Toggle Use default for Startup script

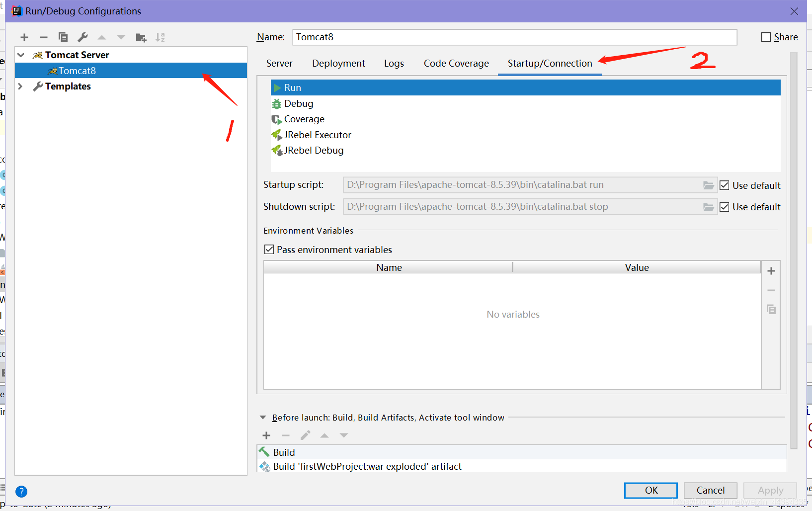pyautogui.click(x=725, y=185)
